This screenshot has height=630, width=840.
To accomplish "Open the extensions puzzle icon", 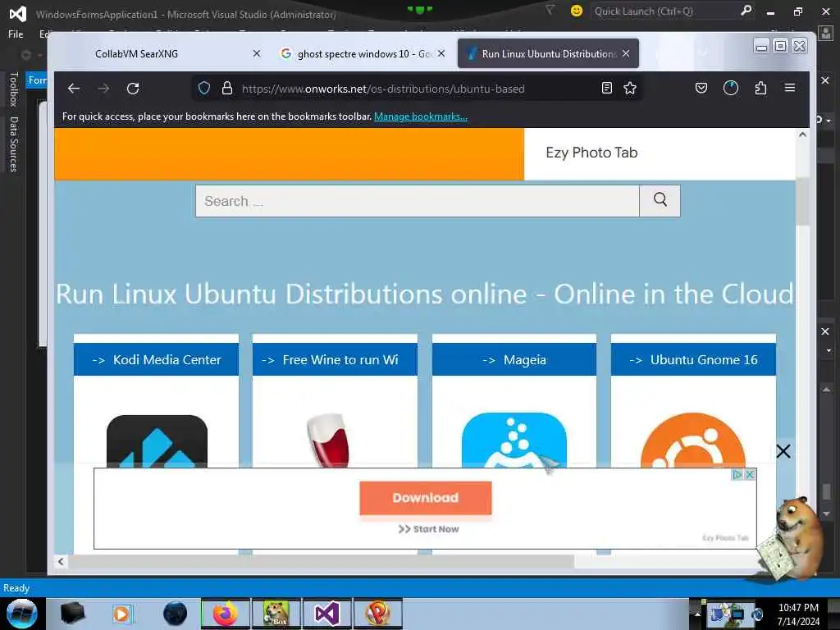I will (760, 88).
